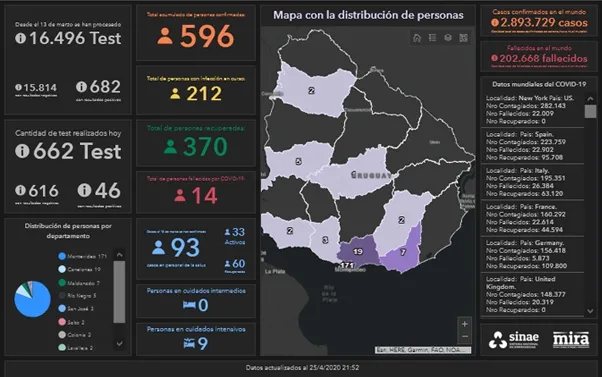Click info icon beside 16.496 Test

pos(21,38)
